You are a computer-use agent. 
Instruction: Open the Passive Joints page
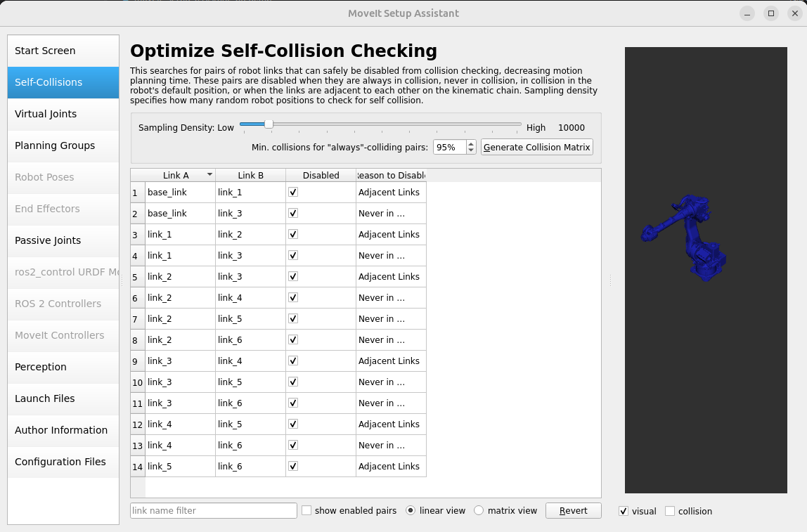63,240
